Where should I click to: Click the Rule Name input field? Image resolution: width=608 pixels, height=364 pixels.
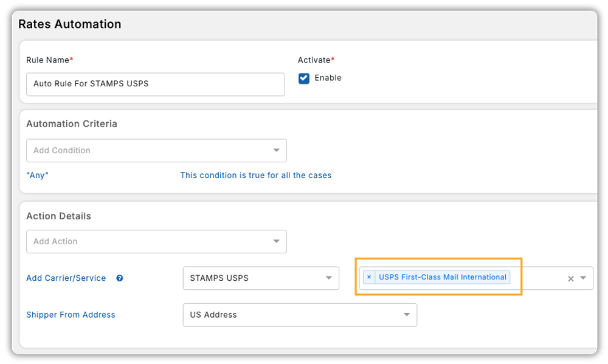(156, 84)
